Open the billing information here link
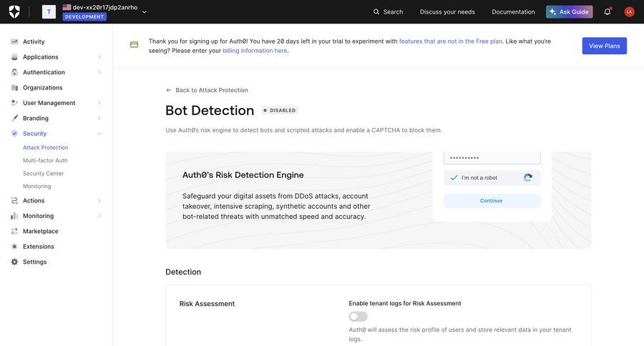The width and height of the screenshot is (644, 346). [255, 51]
